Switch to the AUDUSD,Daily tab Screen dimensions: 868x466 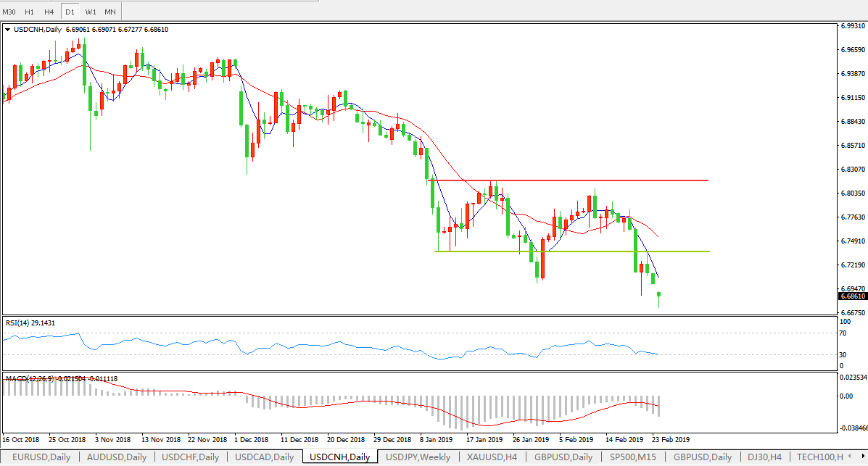pyautogui.click(x=116, y=457)
